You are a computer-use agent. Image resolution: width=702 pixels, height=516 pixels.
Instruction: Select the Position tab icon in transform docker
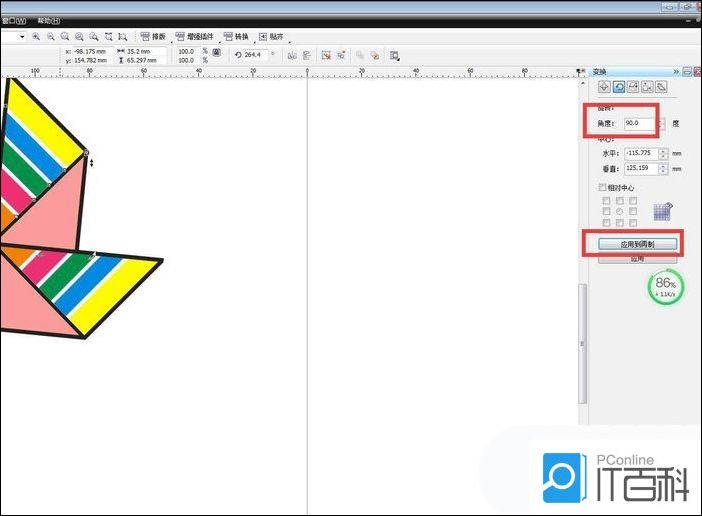(604, 86)
